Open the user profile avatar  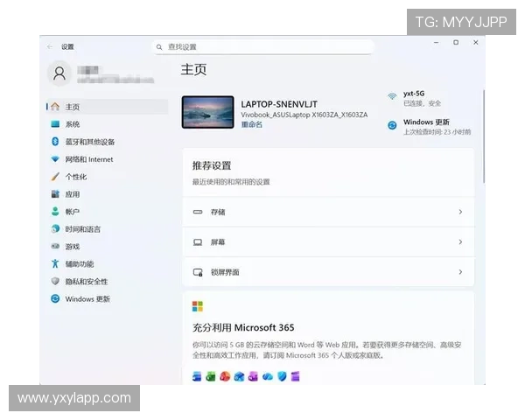click(x=59, y=73)
